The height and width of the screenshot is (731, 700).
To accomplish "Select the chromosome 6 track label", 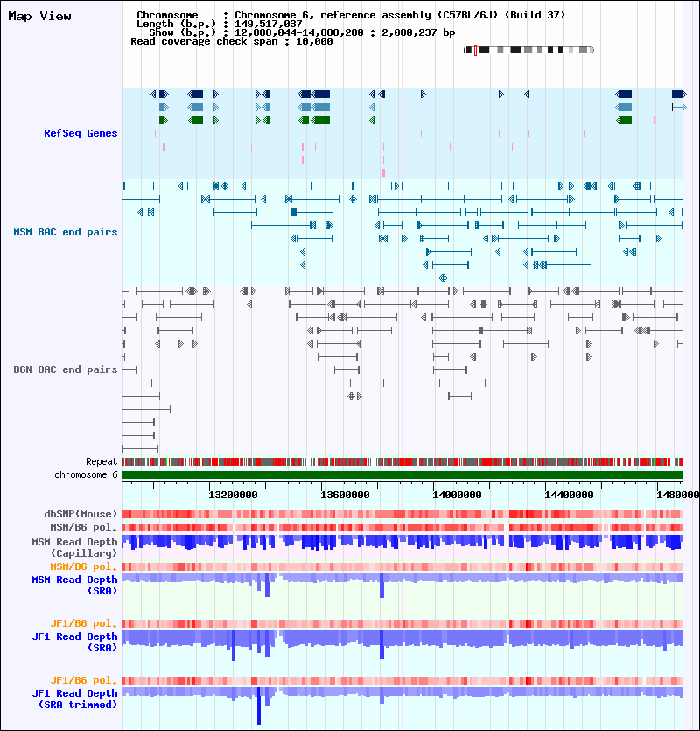I will [86, 474].
